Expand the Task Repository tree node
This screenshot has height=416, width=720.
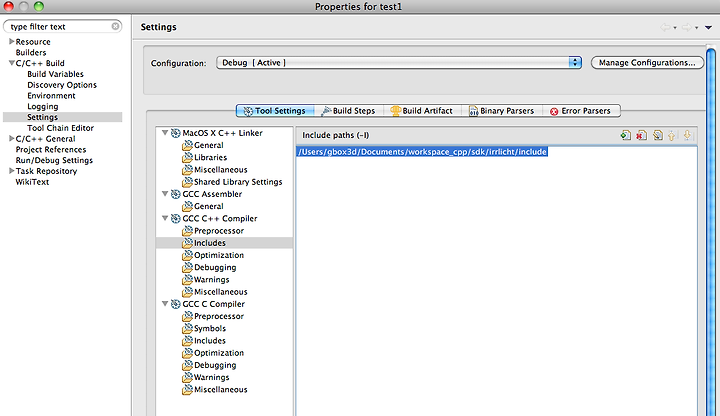(11, 171)
